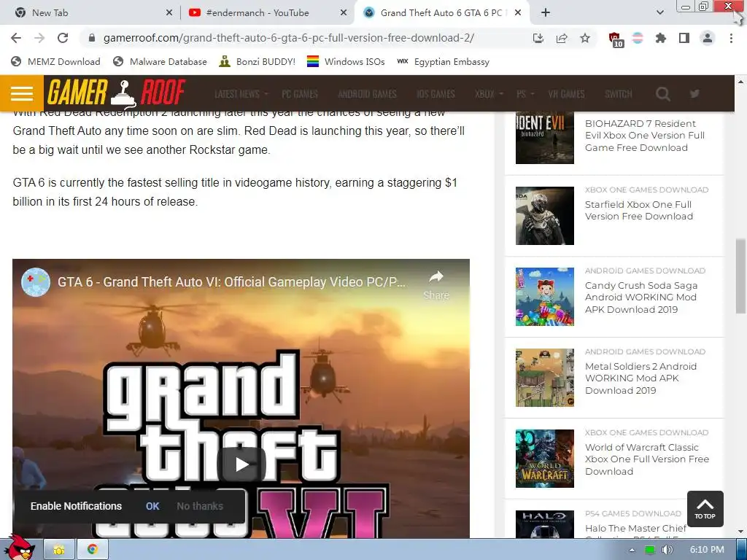Open BIOHAZARD 7 Resident Evil article link
This screenshot has height=560, width=747.
[645, 136]
